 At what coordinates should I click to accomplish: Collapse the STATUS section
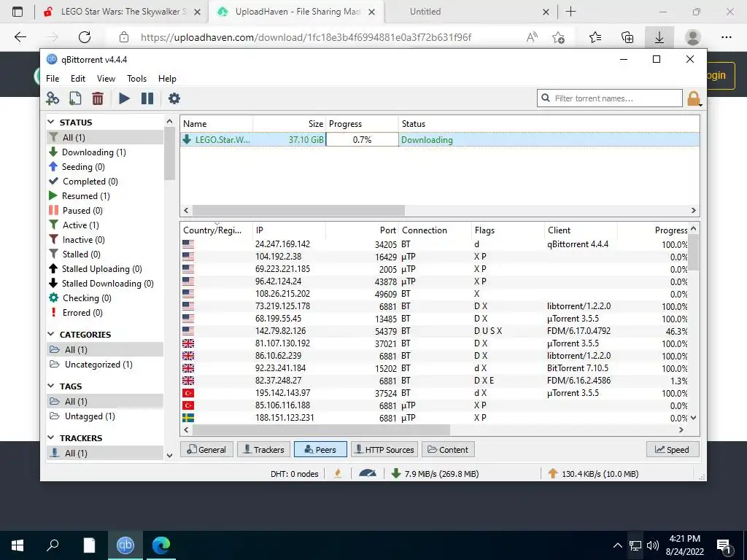pos(51,122)
